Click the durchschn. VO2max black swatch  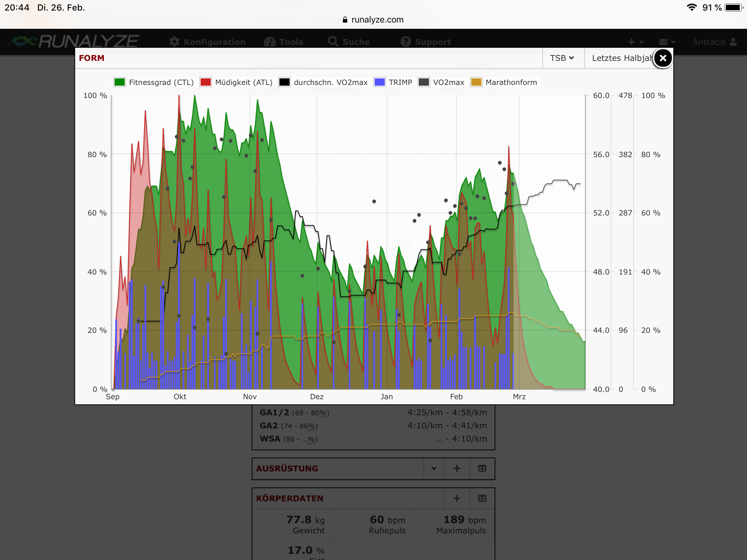pos(285,82)
